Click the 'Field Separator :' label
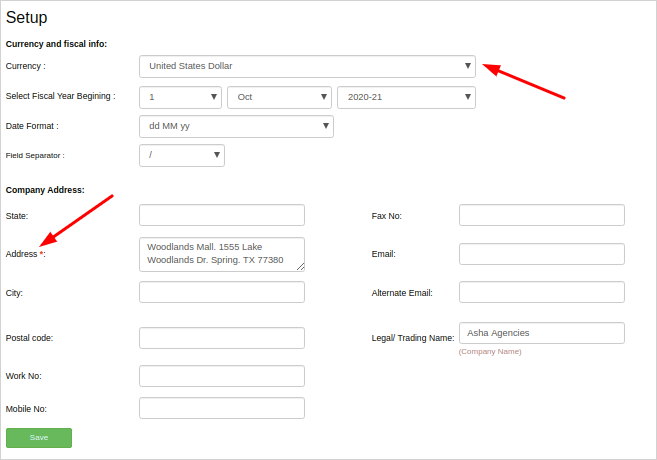The height and width of the screenshot is (460, 657). pyautogui.click(x=35, y=155)
